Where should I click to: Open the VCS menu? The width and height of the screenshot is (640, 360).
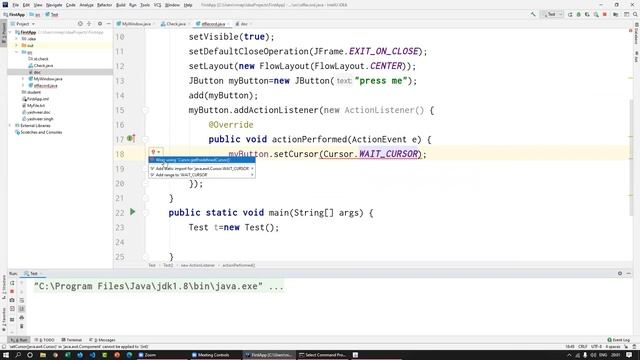pyautogui.click(x=157, y=5)
